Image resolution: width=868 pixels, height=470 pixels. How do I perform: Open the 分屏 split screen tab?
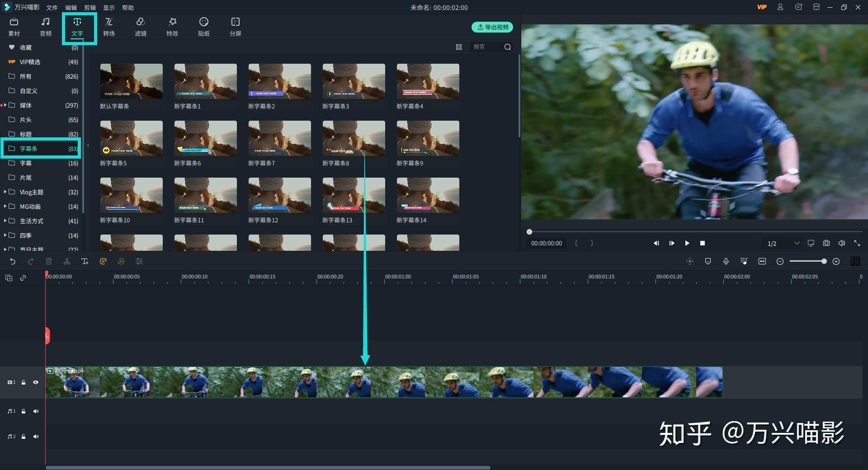(x=236, y=27)
